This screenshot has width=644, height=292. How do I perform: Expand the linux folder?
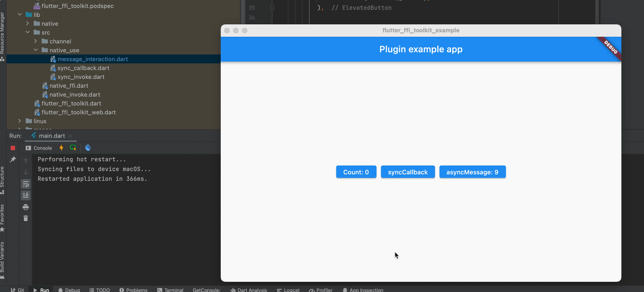click(x=20, y=121)
